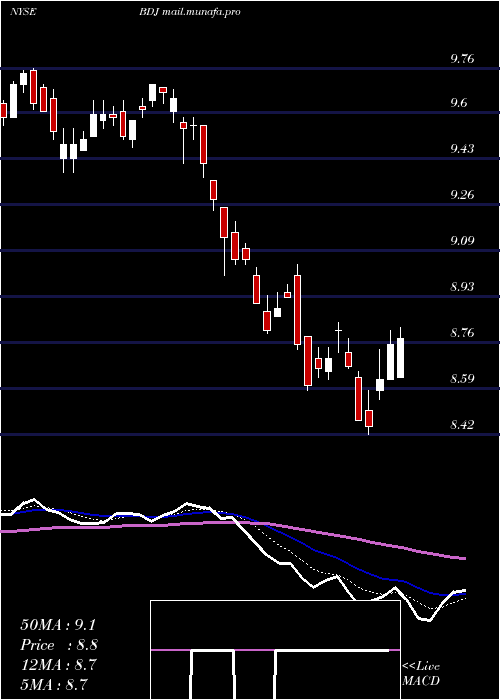Click the NYSE exchange label
500x700 pixels.
click(23, 12)
